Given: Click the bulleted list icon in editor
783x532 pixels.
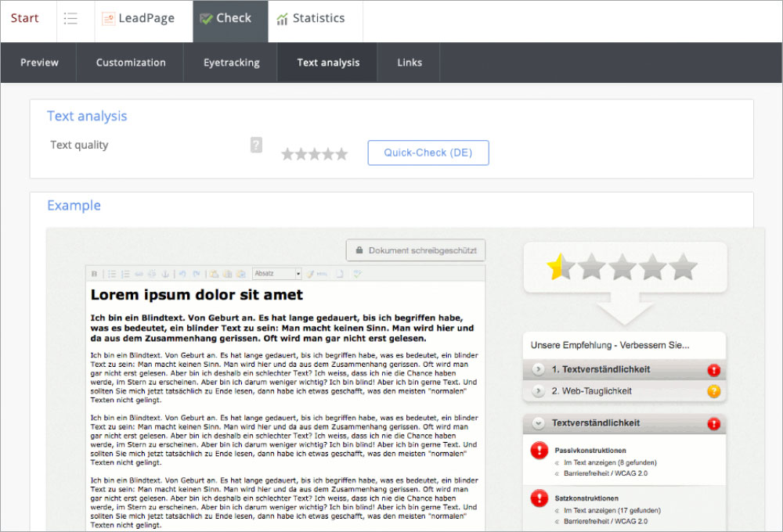Looking at the screenshot, I should click(x=112, y=274).
